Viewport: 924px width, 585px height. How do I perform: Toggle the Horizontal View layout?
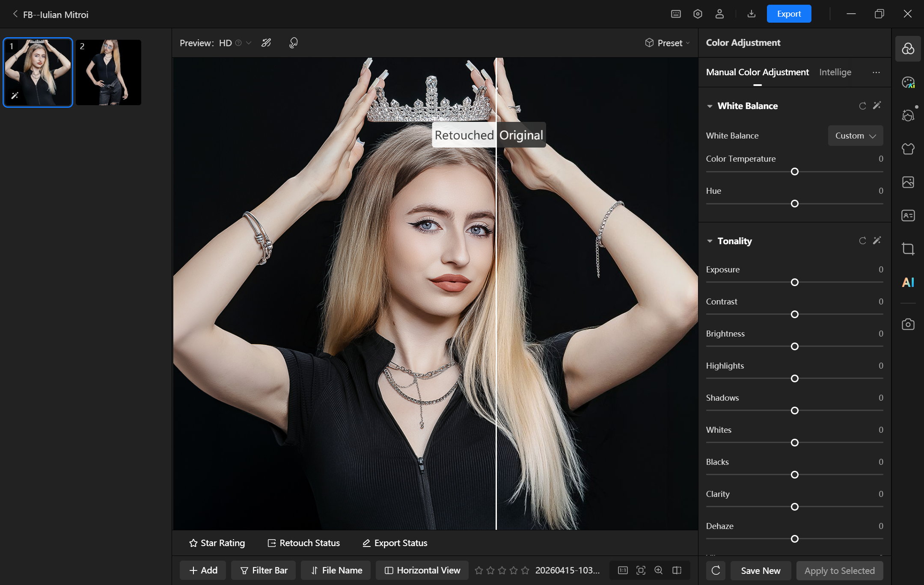tap(422, 570)
